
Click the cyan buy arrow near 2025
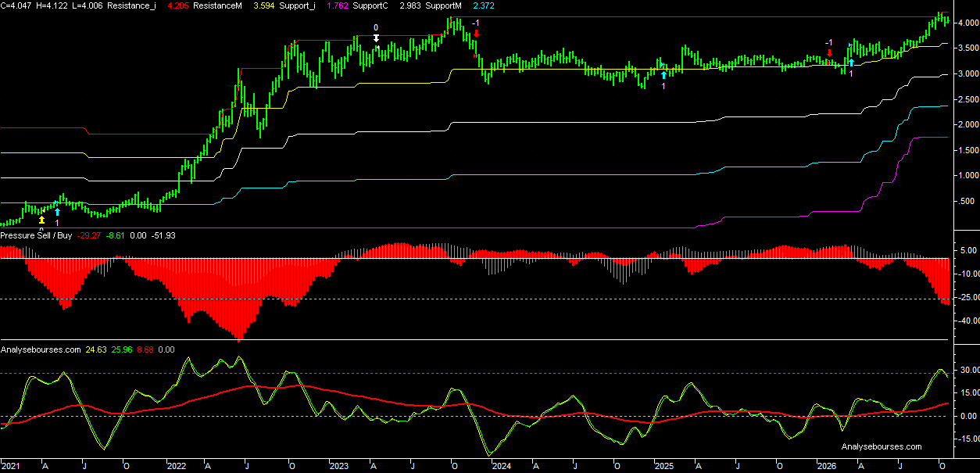(663, 75)
